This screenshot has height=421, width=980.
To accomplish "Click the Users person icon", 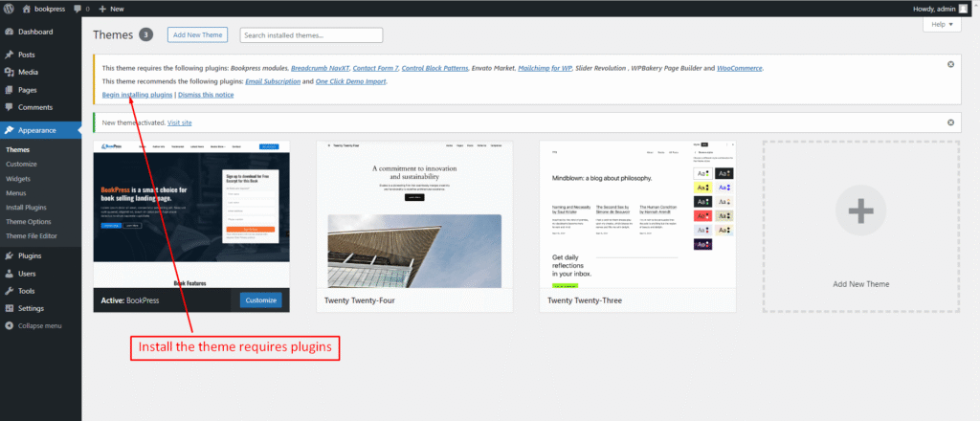I will click(10, 274).
